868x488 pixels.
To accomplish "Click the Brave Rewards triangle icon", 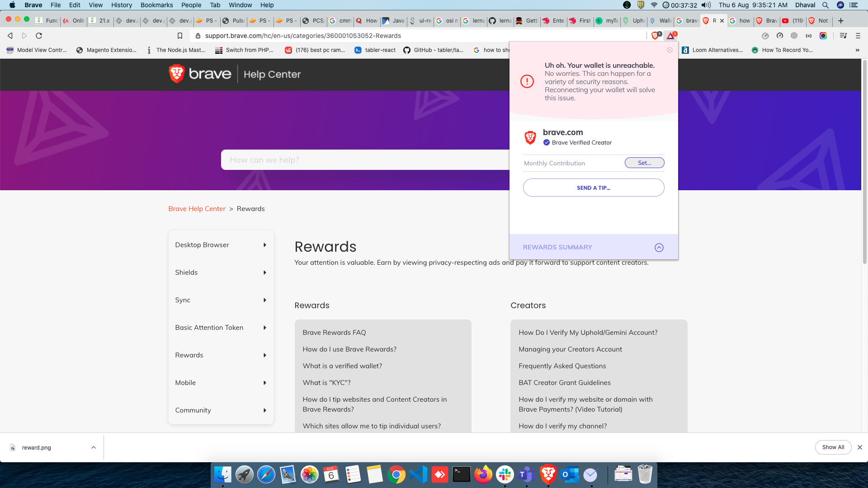I will pos(670,36).
